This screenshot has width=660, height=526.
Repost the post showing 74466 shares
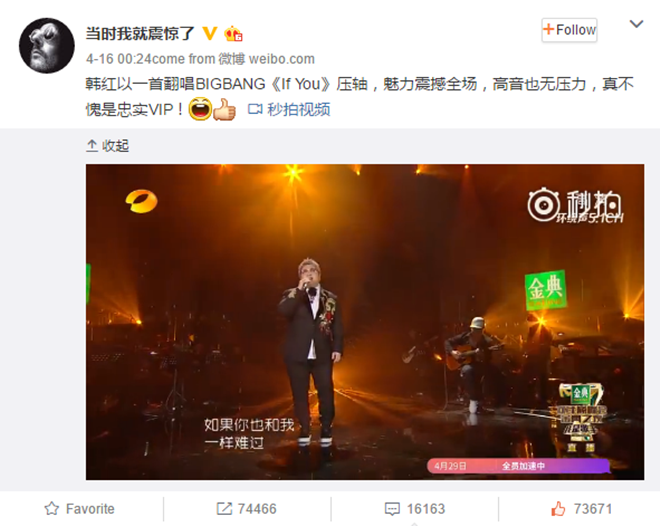click(x=247, y=509)
